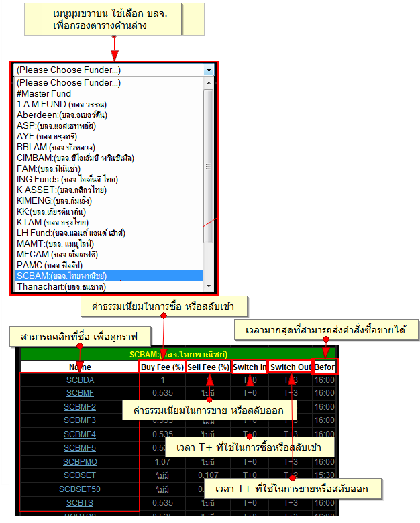The image size is (420, 523).
Task: Open SCBPMO fund link
Action: coord(80,462)
